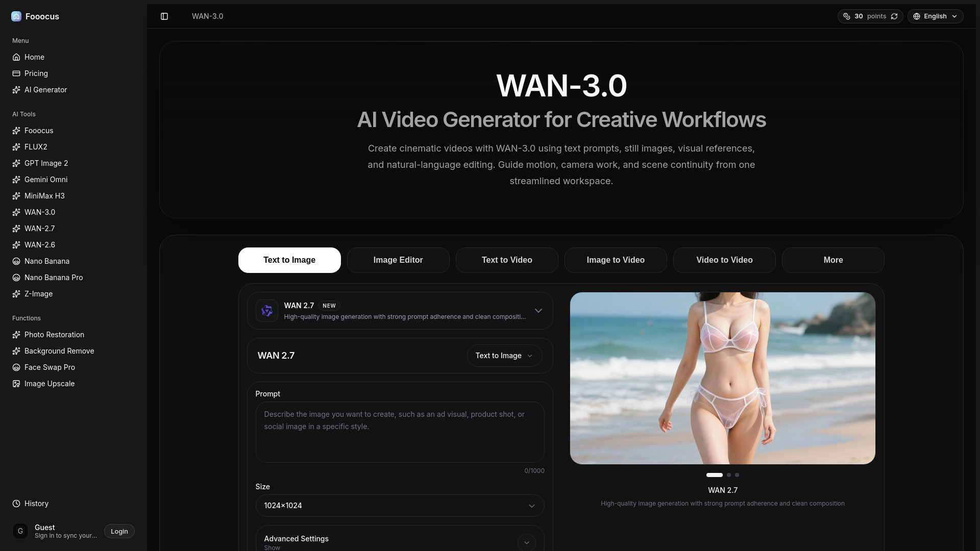The height and width of the screenshot is (551, 980).
Task: Expand Advanced Settings chevron button
Action: 527,542
